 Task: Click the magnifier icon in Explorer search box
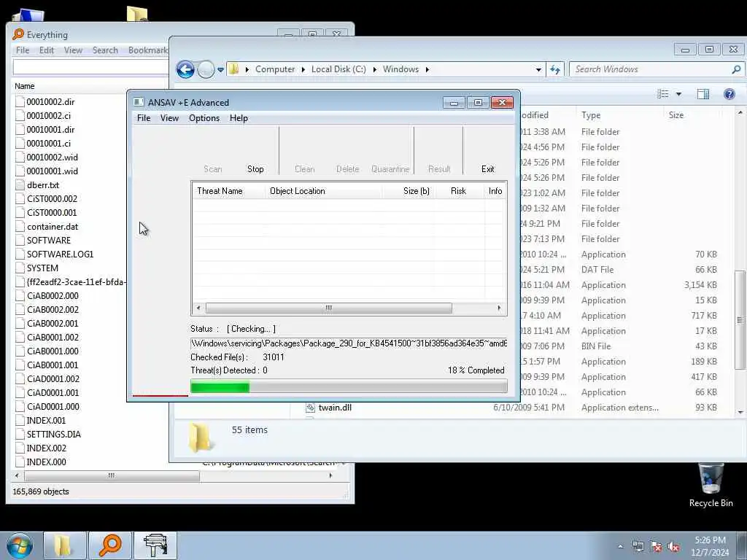(736, 69)
